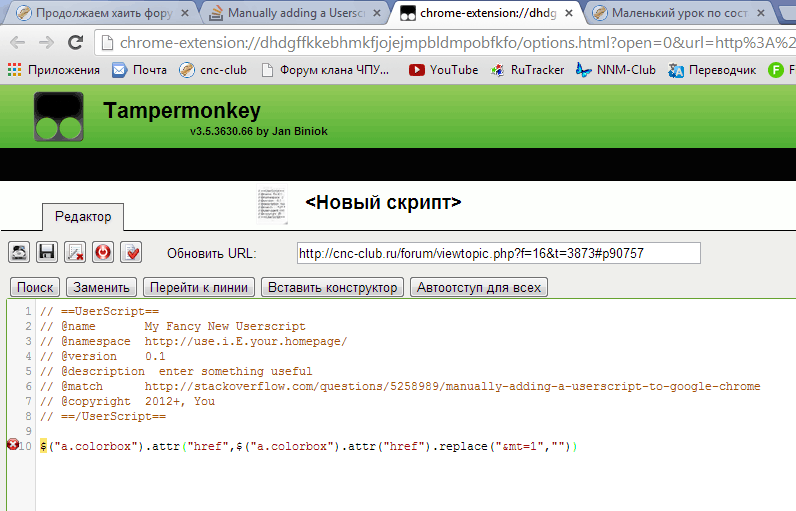Click the Заменить button

102,287
